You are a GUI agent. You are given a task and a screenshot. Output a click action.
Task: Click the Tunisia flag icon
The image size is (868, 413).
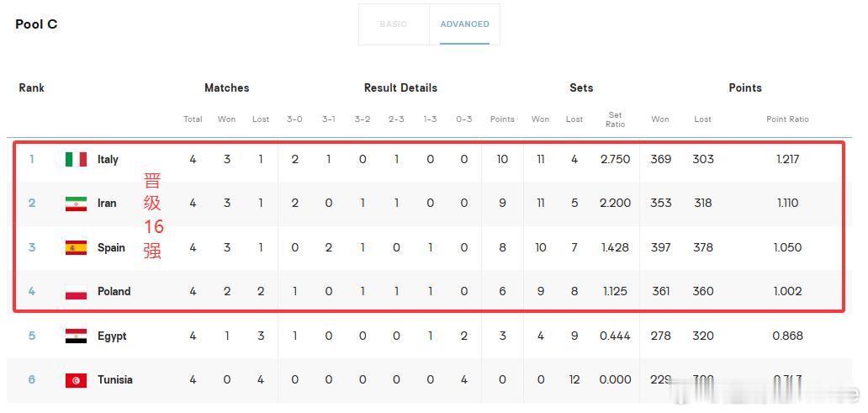76,380
